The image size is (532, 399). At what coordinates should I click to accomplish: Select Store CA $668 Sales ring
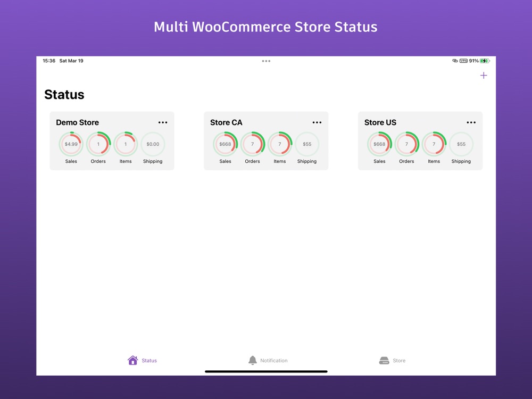click(225, 144)
